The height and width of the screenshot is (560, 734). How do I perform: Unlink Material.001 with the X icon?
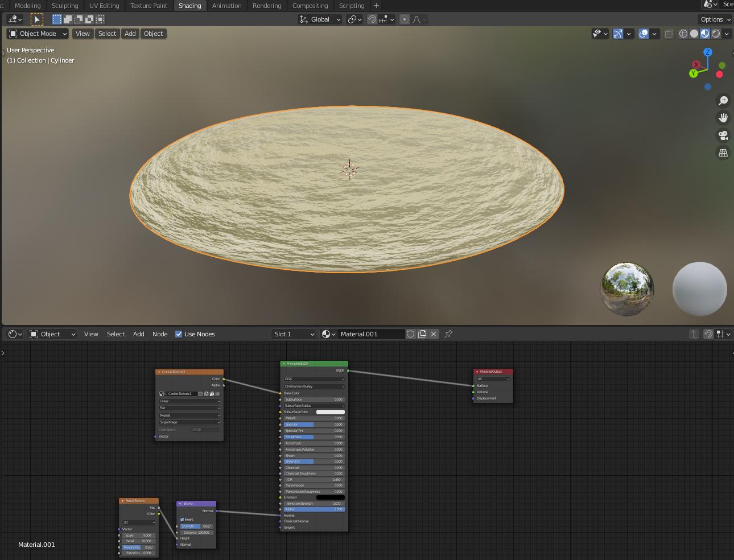[x=434, y=334]
